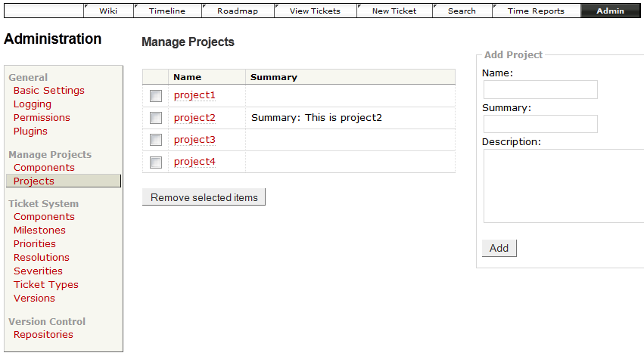
Task: Go to the Timeline tab
Action: (167, 11)
